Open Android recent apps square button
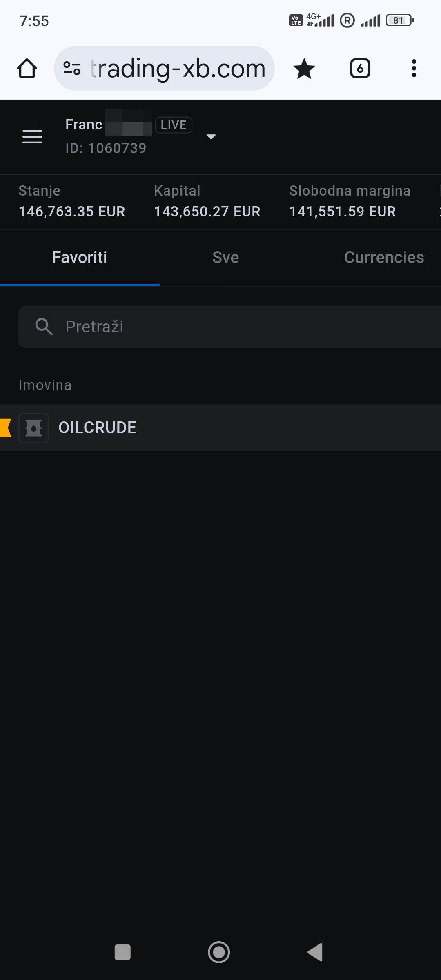This screenshot has height=980, width=441. tap(122, 952)
